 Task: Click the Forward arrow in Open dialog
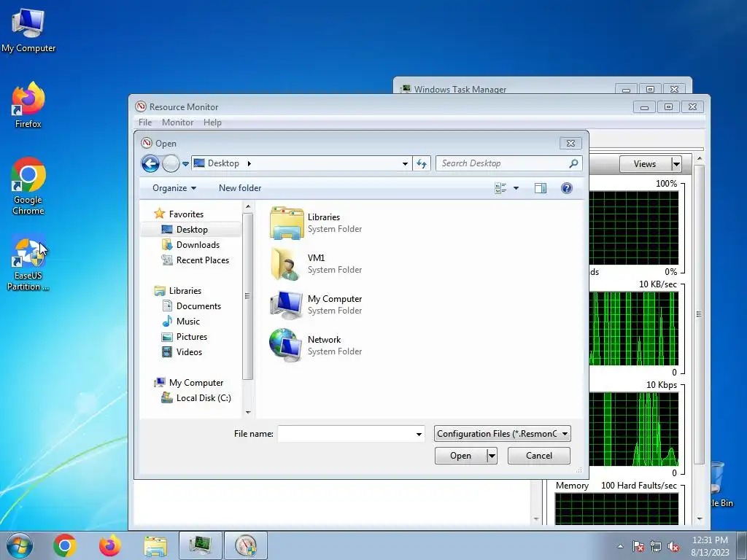point(171,164)
